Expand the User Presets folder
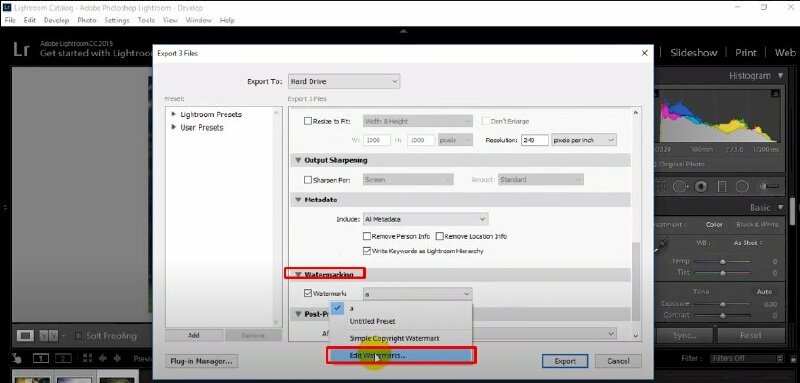 [x=174, y=127]
